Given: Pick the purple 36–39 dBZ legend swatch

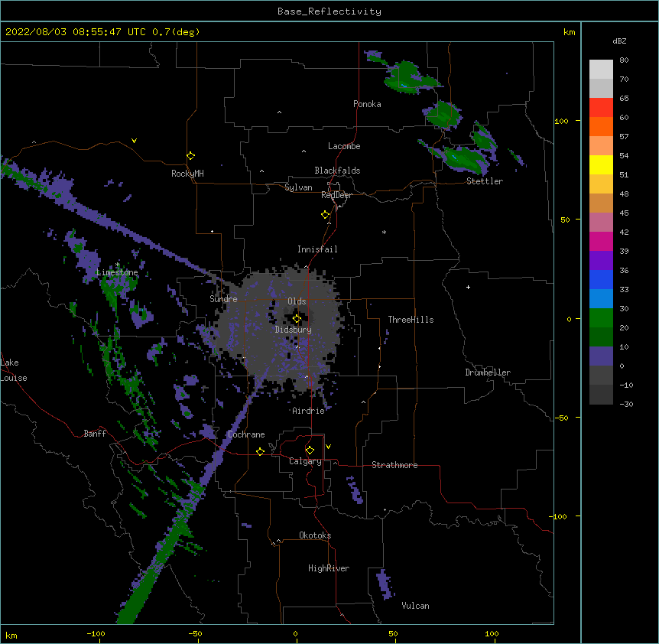Looking at the screenshot, I should pos(601,261).
